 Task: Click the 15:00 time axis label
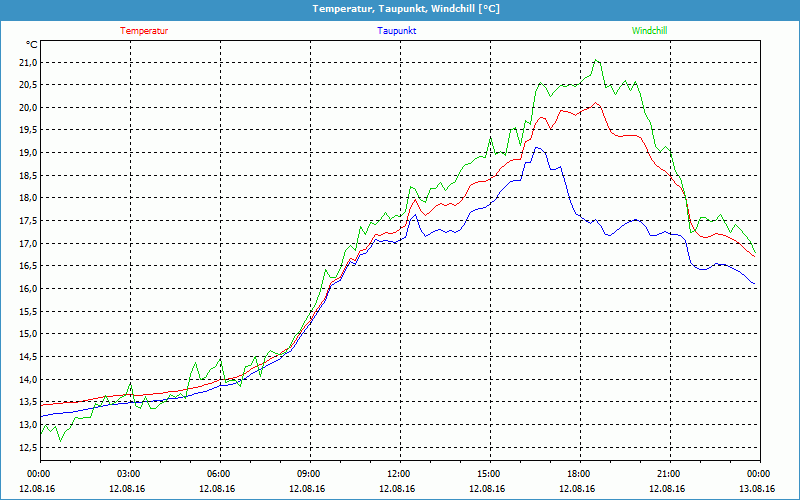pyautogui.click(x=489, y=474)
